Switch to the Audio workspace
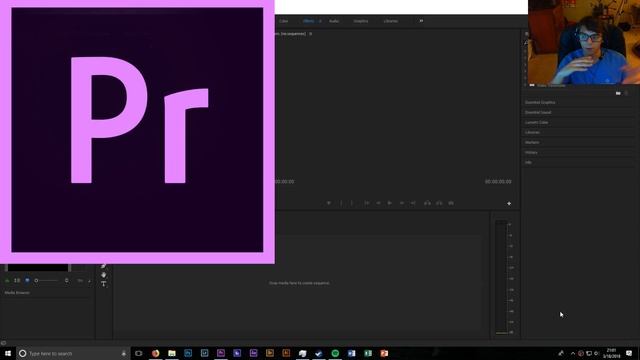This screenshot has width=640, height=360. pyautogui.click(x=334, y=21)
